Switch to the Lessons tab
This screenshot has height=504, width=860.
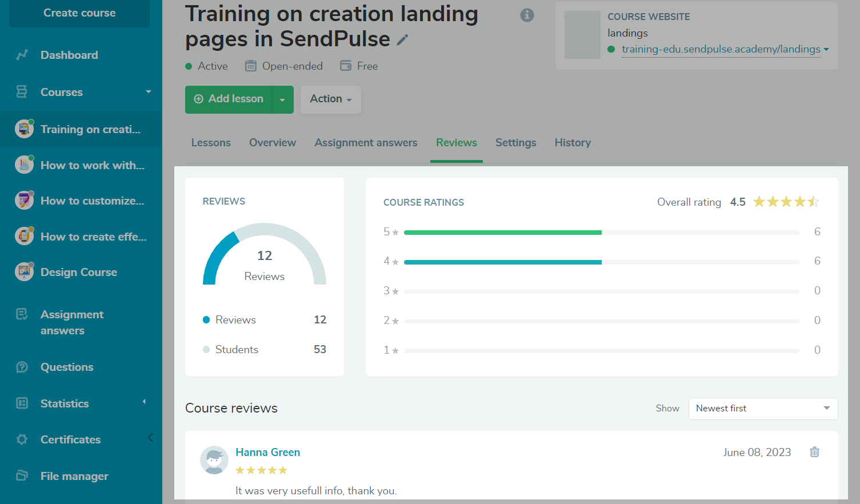click(211, 143)
